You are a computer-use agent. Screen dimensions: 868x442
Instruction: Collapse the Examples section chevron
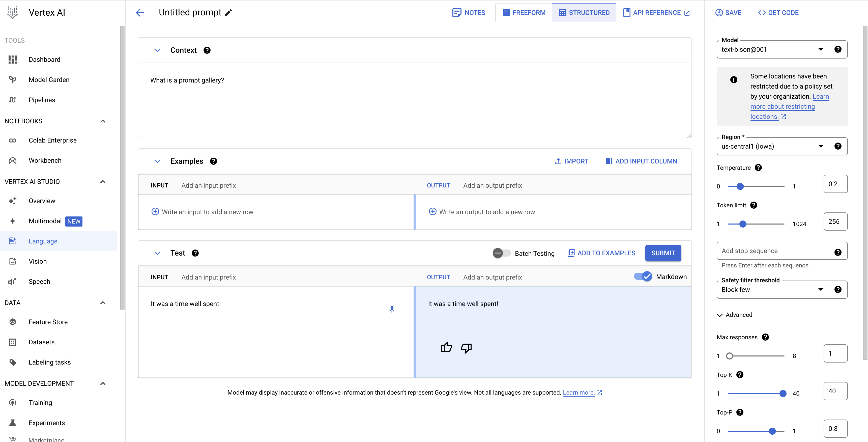click(157, 161)
